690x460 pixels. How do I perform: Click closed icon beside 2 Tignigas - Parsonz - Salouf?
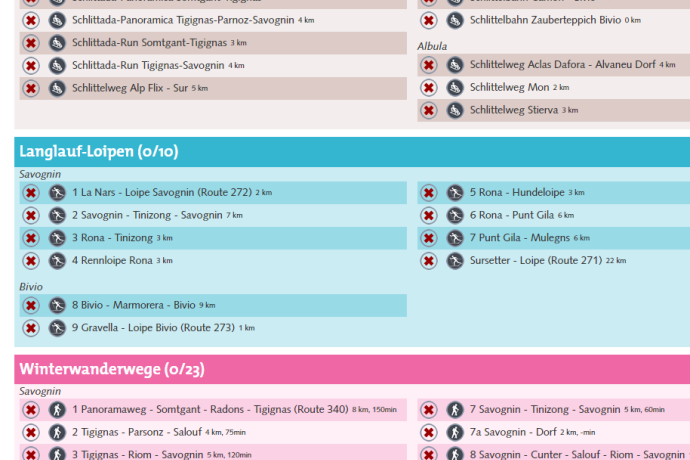(x=31, y=432)
